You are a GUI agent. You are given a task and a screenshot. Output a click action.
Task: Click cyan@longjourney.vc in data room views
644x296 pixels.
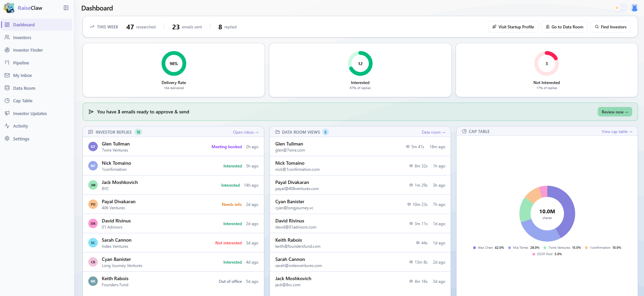coord(294,208)
